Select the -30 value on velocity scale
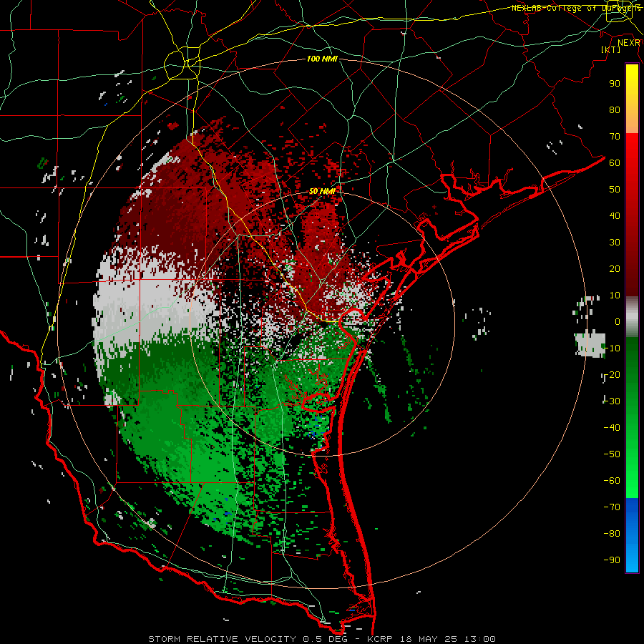644x644 pixels. 612,401
